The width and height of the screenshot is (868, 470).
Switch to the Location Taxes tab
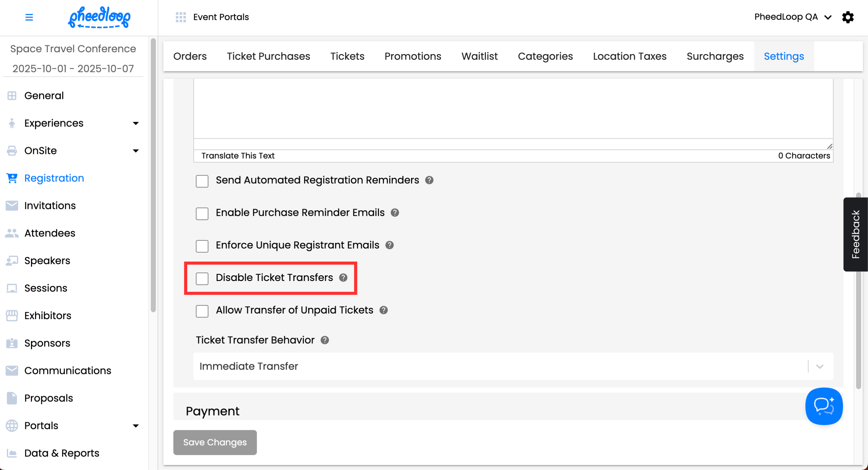(x=629, y=56)
